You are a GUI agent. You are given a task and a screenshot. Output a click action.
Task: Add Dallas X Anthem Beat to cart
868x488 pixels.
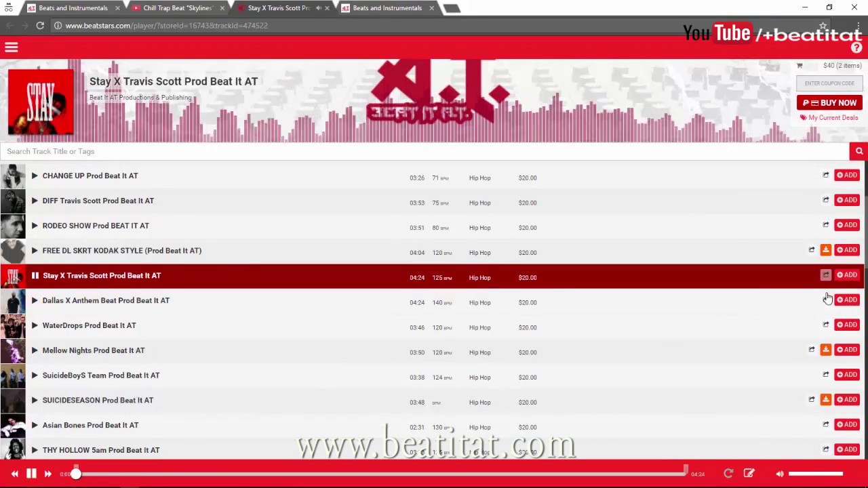pyautogui.click(x=846, y=300)
